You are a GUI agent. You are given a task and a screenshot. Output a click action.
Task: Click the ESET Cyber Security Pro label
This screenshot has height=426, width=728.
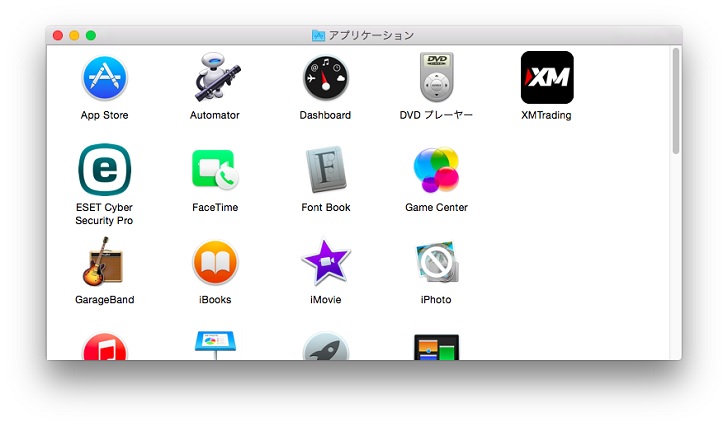tap(104, 214)
